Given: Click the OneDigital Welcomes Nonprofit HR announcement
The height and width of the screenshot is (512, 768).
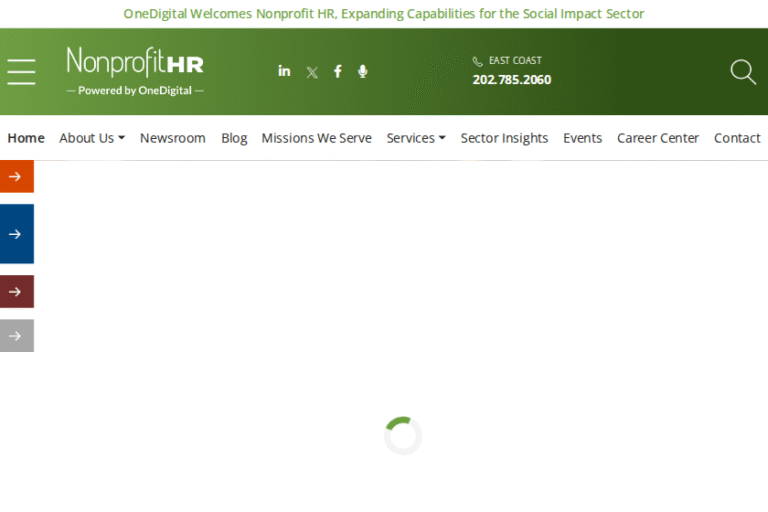Looking at the screenshot, I should click(384, 14).
